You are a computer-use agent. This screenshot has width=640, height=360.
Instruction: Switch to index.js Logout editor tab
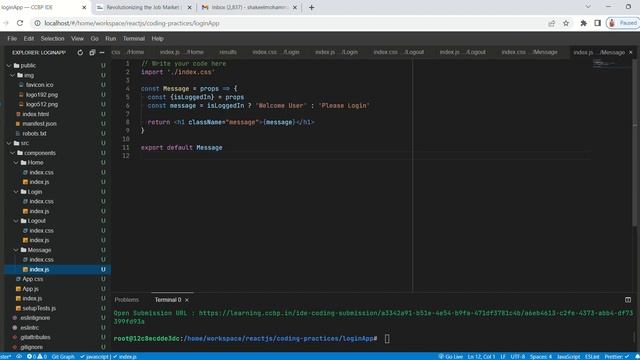pyautogui.click(x=462, y=52)
